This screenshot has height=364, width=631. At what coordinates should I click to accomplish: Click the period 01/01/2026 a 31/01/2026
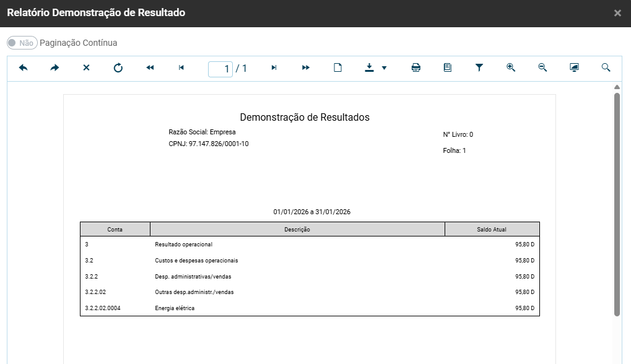tap(312, 212)
